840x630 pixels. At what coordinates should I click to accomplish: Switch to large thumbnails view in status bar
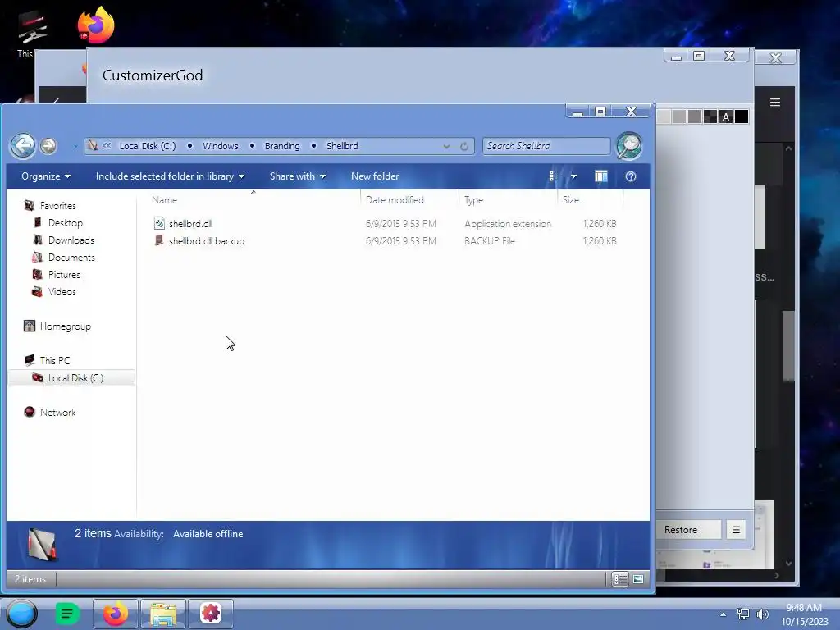(x=638, y=579)
